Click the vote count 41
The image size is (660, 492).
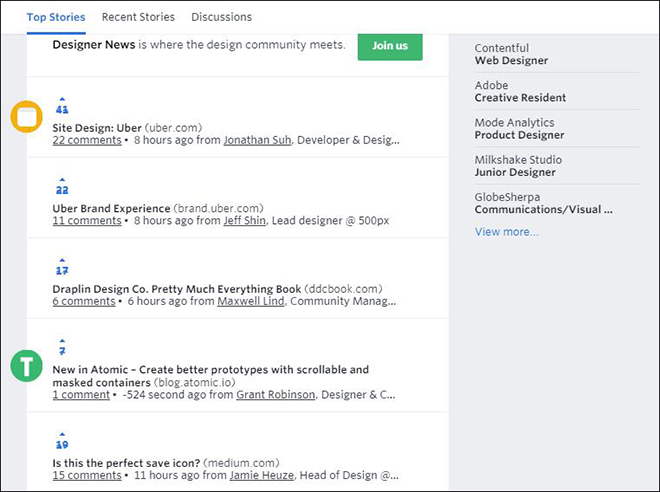click(x=62, y=110)
